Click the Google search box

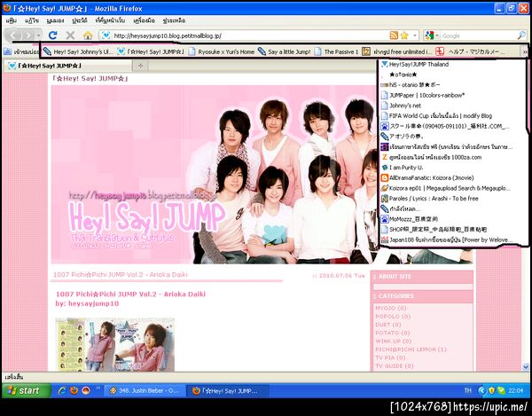pyautogui.click(x=479, y=35)
